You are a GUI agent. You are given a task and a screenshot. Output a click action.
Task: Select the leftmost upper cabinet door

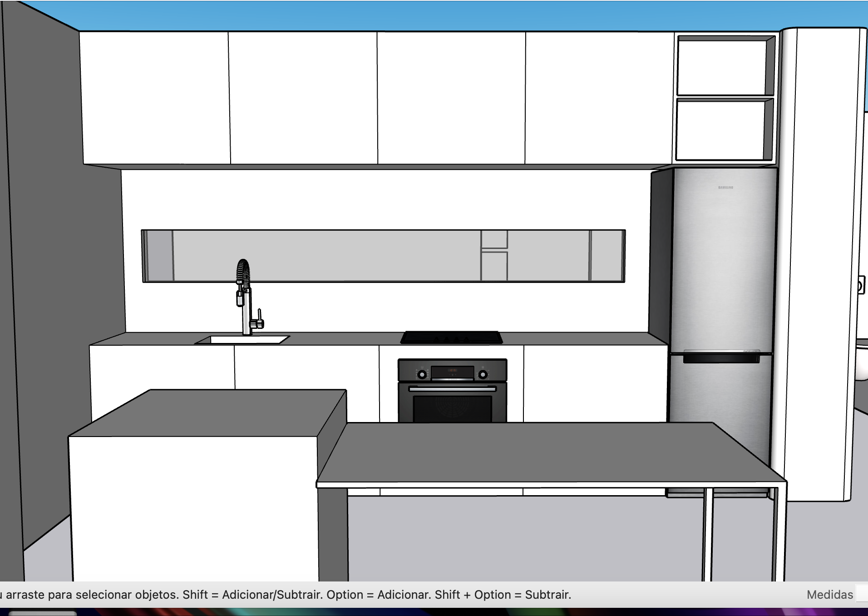pos(154,98)
